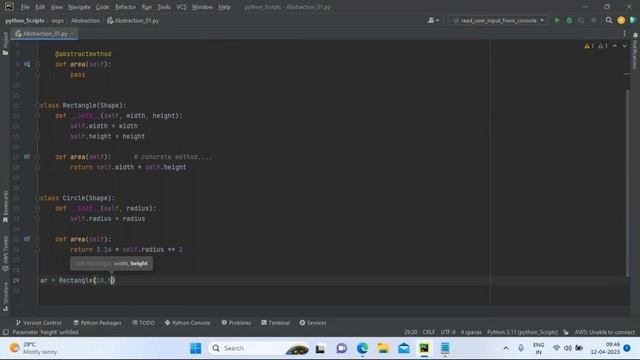The height and width of the screenshot is (360, 640).
Task: Click python_Scripts breadcrumb
Action: point(25,20)
